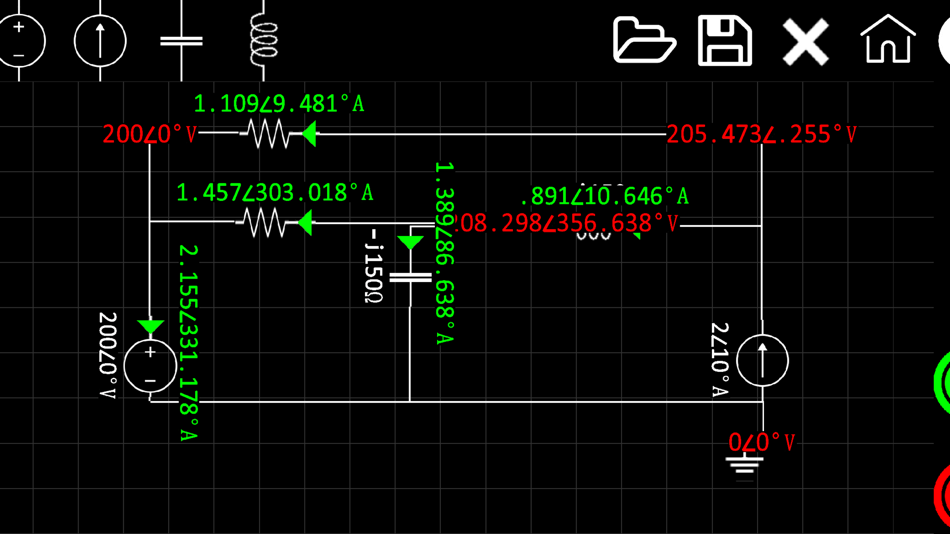Pick the capacitor component from toolbar
This screenshot has height=534, width=950.
(181, 41)
